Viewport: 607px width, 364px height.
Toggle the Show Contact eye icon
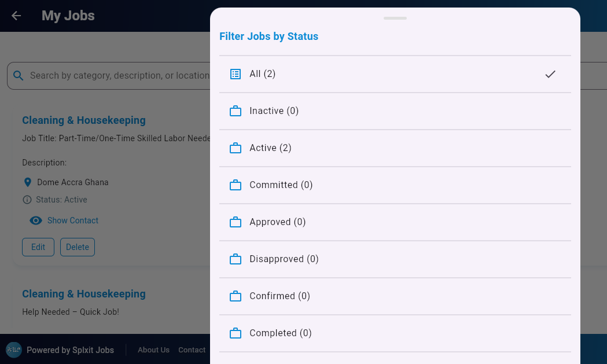click(36, 220)
